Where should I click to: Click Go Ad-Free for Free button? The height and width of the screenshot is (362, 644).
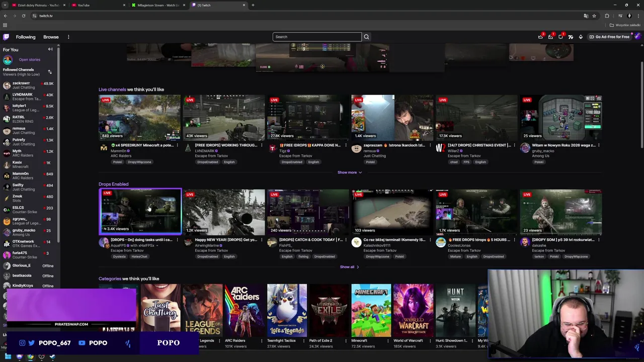coord(609,37)
